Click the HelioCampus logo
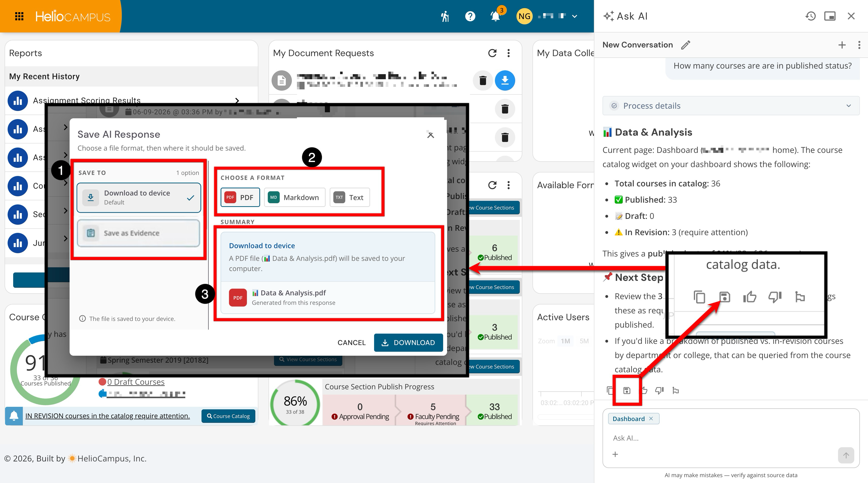Screen dimensions: 868x483 tap(73, 16)
